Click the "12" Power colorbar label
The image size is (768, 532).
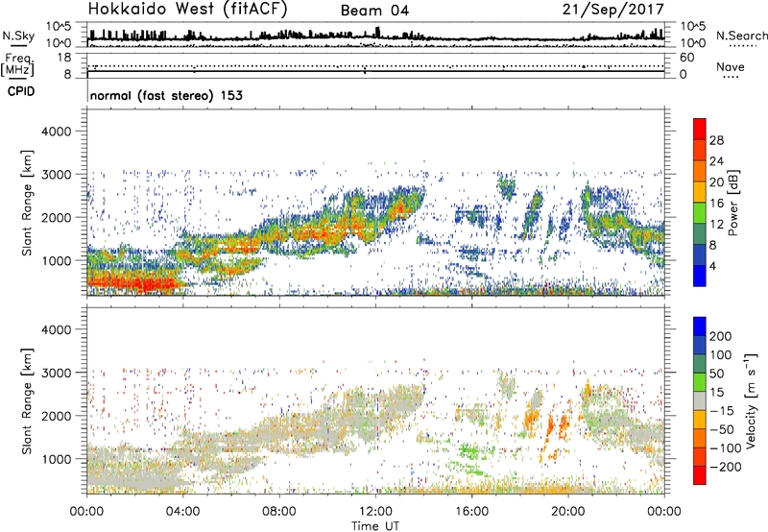716,225
